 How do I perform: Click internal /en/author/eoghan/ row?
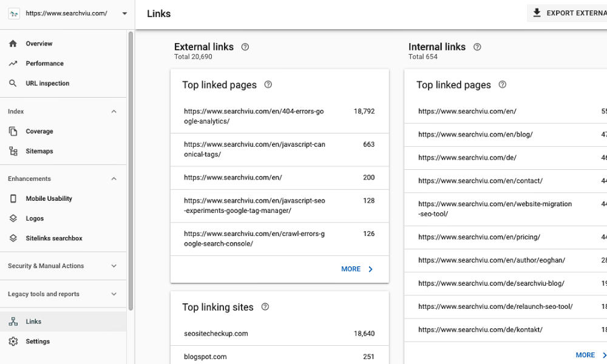click(506, 260)
